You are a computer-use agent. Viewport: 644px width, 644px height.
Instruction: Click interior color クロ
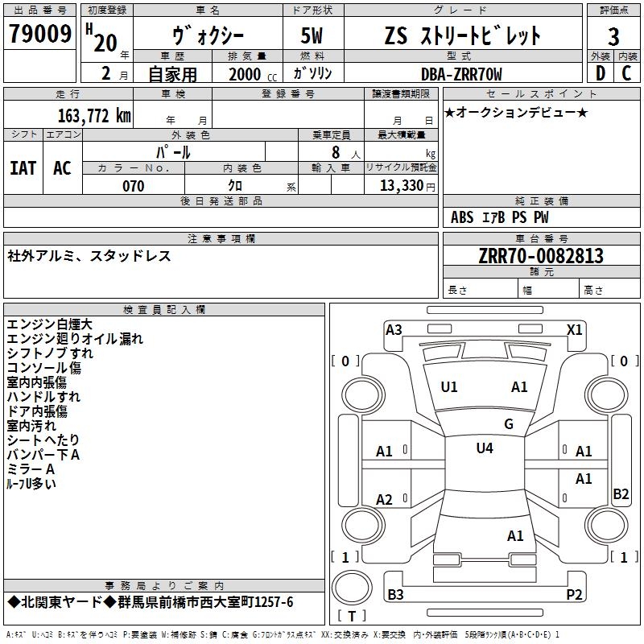tap(235, 186)
